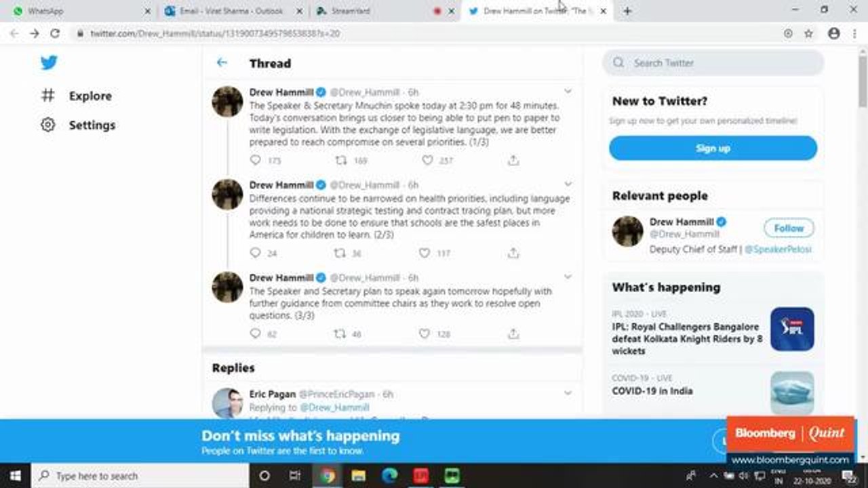This screenshot has height=488, width=868.
Task: Retweet the second tweet (2/3)
Action: coord(340,253)
